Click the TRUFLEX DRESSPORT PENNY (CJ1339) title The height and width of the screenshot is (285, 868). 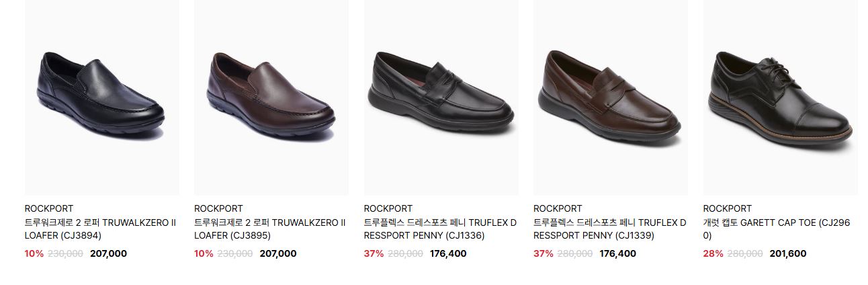pos(610,229)
